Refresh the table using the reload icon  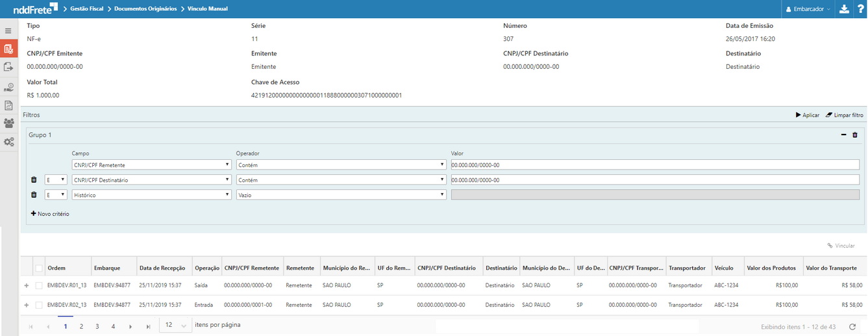(852, 326)
